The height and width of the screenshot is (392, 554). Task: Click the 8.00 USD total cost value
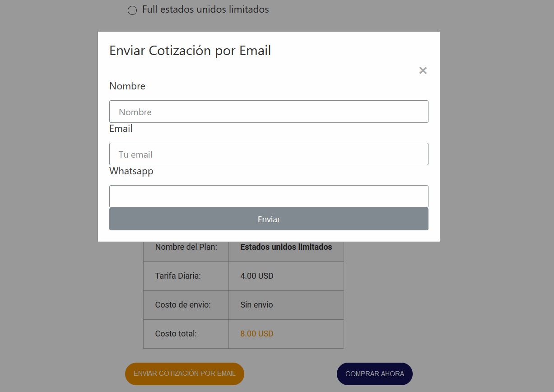pos(257,334)
